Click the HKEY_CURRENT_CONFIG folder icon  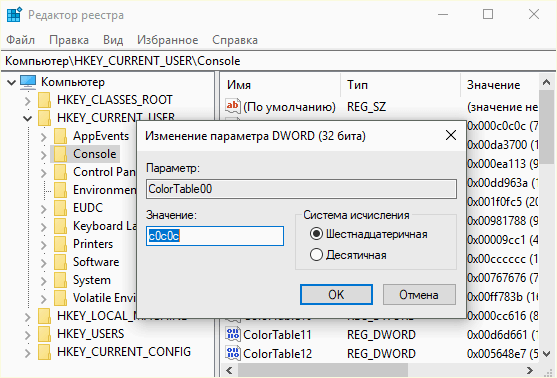pos(45,352)
